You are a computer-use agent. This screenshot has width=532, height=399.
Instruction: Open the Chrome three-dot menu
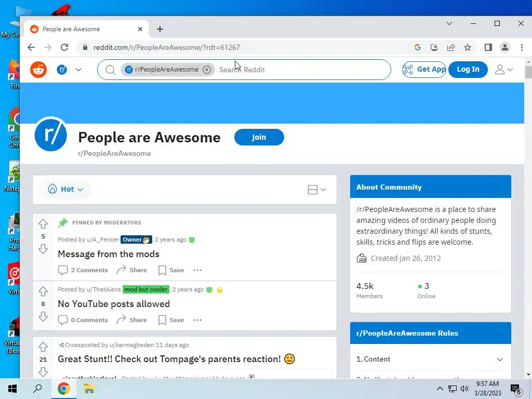(x=522, y=47)
